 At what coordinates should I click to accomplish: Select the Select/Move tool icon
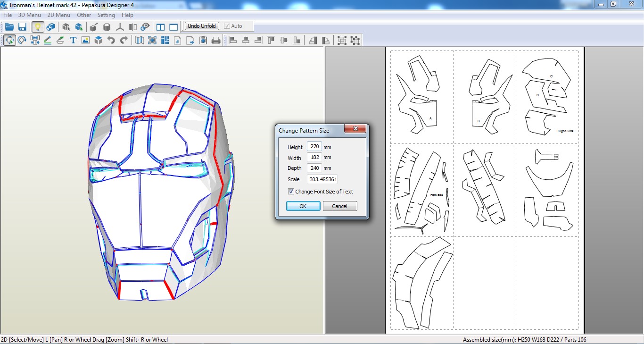click(x=9, y=40)
